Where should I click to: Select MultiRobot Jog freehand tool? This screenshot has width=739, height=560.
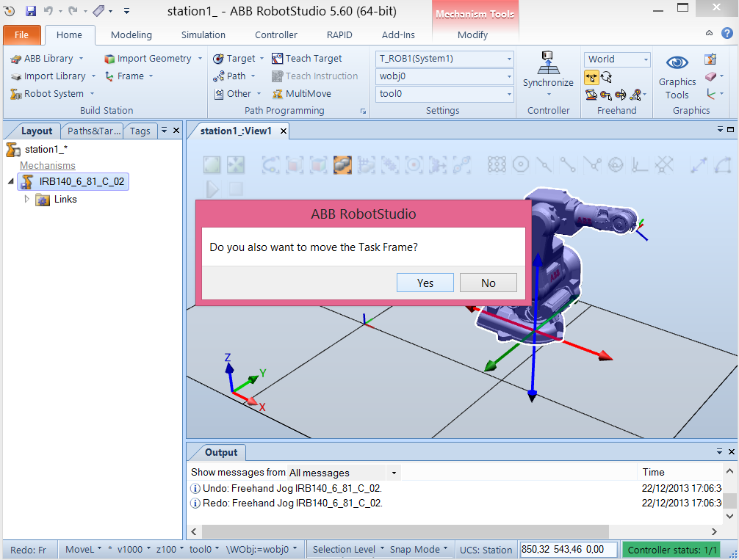pos(636,95)
